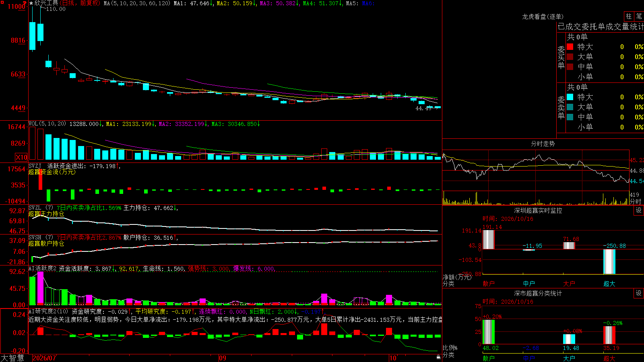This screenshot has width=644, height=362.
Task: Click the 大智慧 logo label
Action: 12,358
